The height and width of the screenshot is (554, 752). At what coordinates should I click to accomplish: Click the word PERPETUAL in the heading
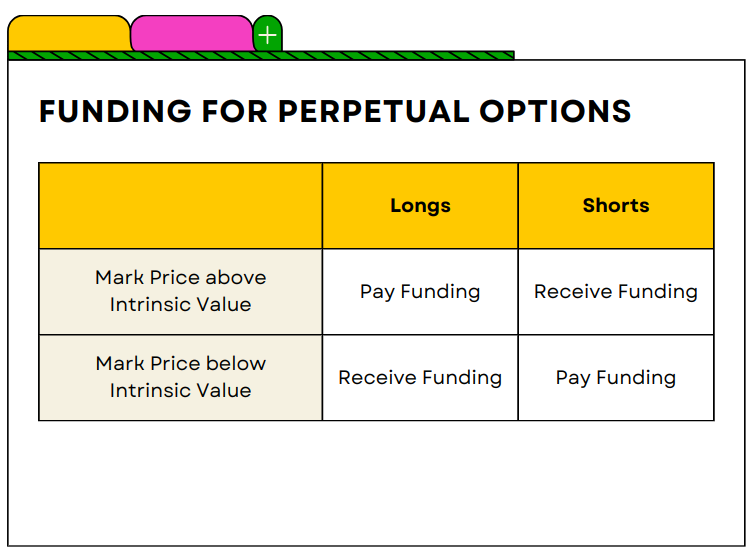pos(374,111)
